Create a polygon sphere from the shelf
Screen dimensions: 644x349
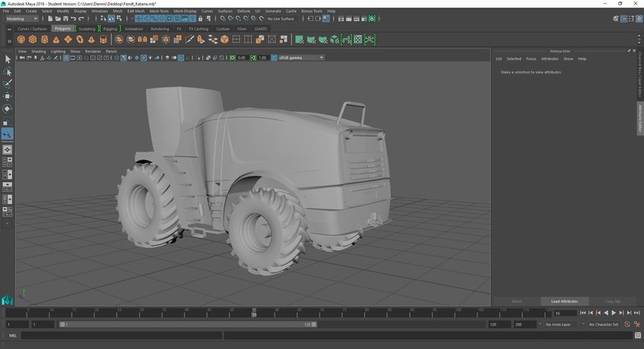tap(21, 39)
